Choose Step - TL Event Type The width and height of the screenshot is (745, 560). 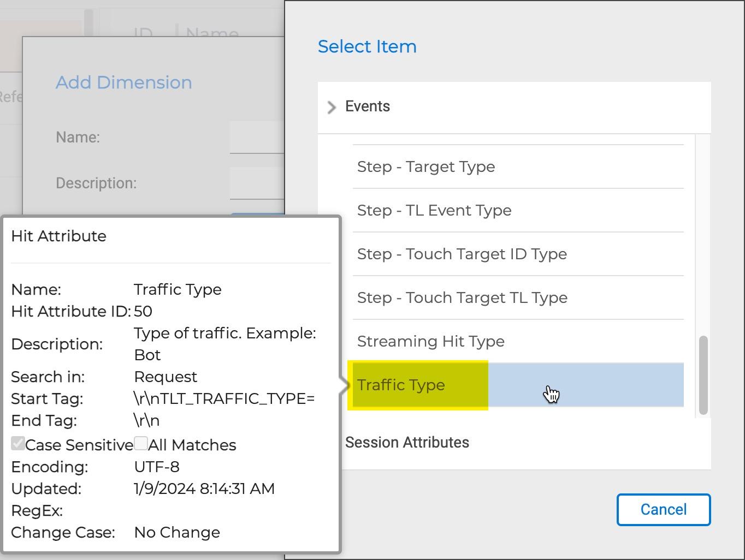pyautogui.click(x=434, y=210)
